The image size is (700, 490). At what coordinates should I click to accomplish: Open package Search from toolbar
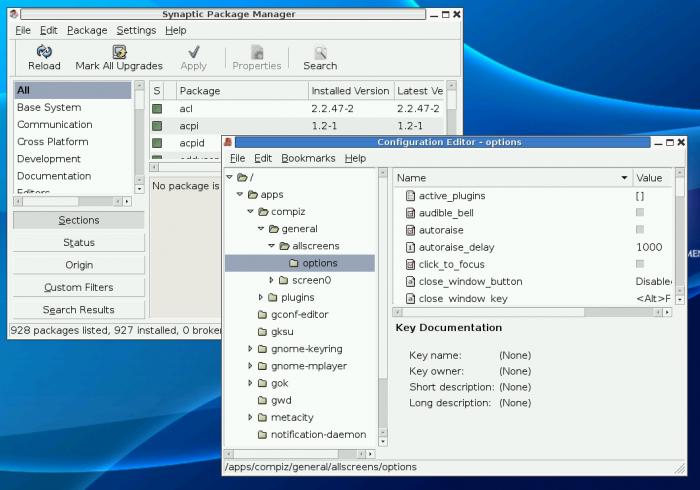(320, 52)
